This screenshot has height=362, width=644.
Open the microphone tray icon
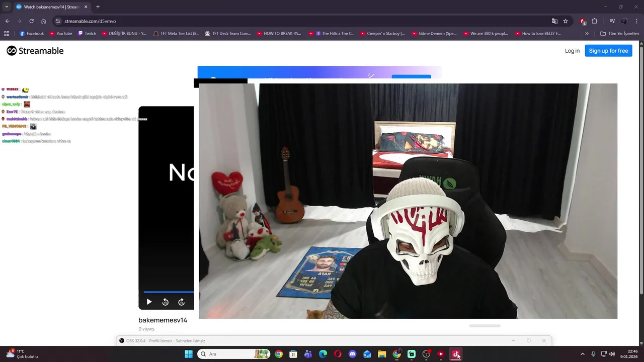pos(593,354)
